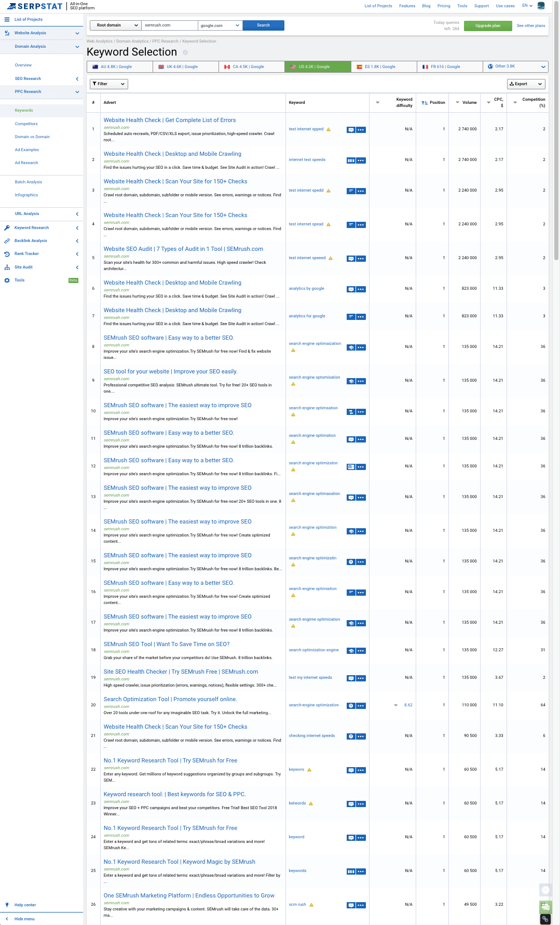The height and width of the screenshot is (925, 560).
Task: Click the '8.62' keyword difficulty value
Action: 408,705
